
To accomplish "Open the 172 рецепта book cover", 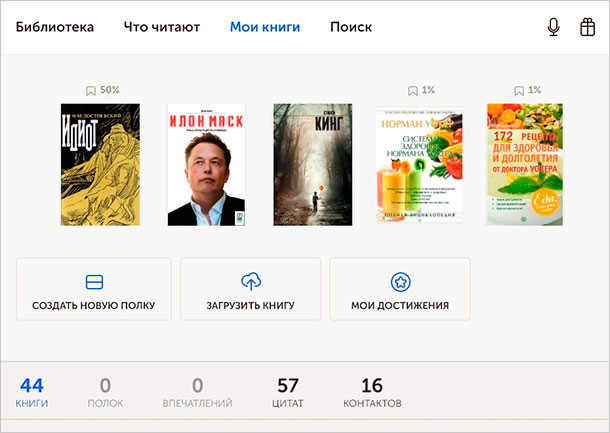I will (525, 165).
